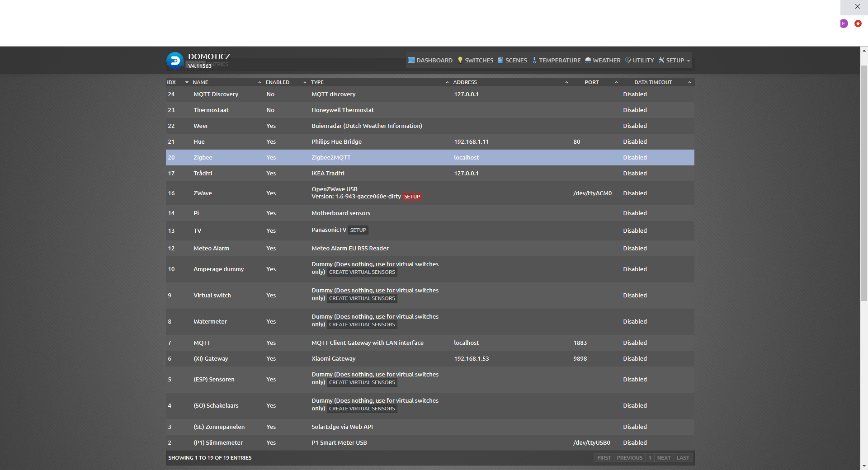Create virtual sensors for Amperage dummy
Viewport: 868px width, 470px height.
click(362, 272)
